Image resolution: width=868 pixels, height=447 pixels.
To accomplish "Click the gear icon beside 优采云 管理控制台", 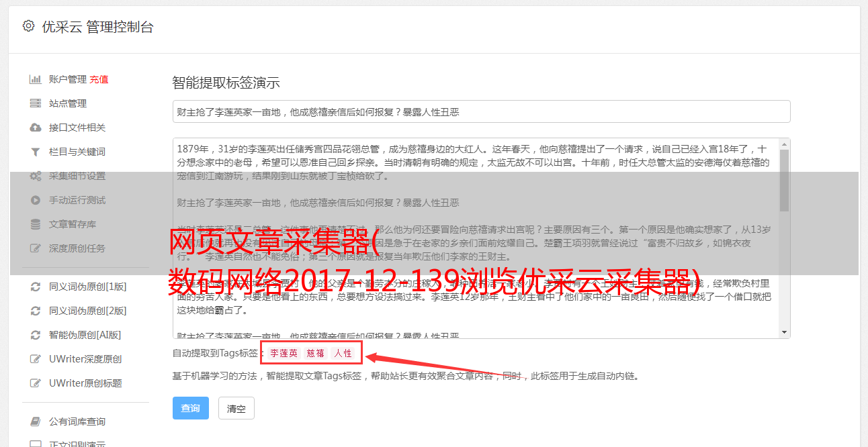I will pyautogui.click(x=28, y=26).
